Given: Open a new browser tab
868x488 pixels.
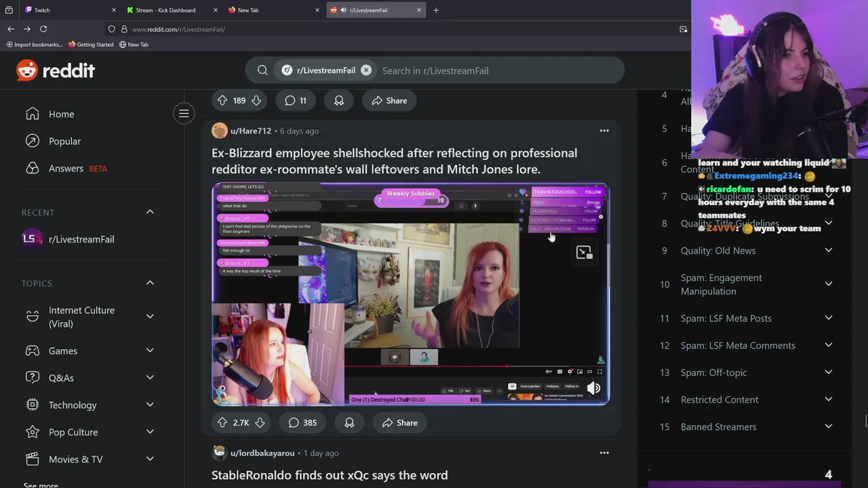Looking at the screenshot, I should click(436, 10).
